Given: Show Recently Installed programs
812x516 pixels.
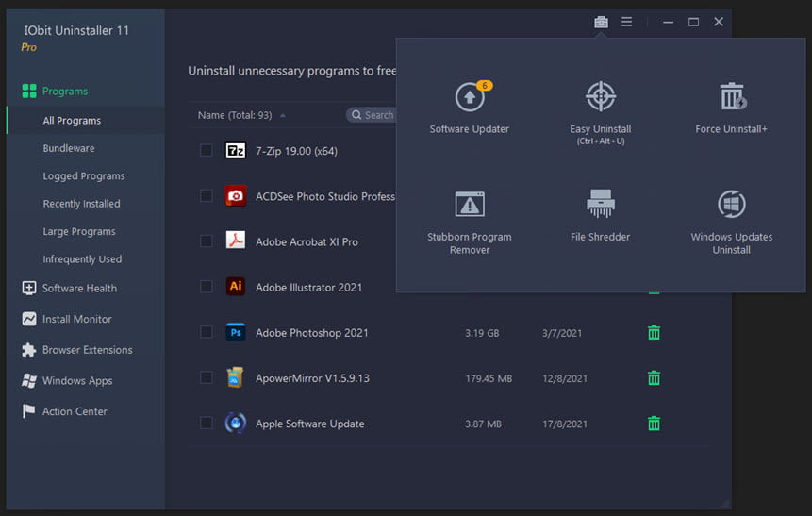Looking at the screenshot, I should pos(81,204).
